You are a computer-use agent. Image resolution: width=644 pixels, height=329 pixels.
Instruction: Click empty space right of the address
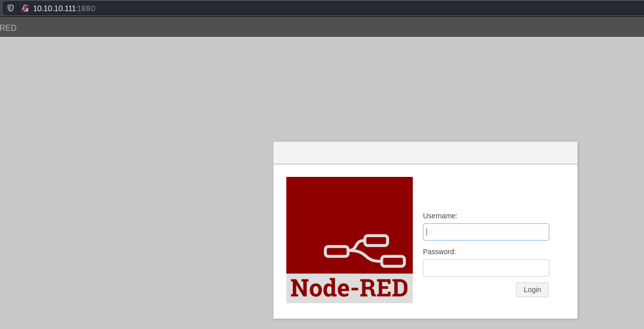click(x=354, y=8)
